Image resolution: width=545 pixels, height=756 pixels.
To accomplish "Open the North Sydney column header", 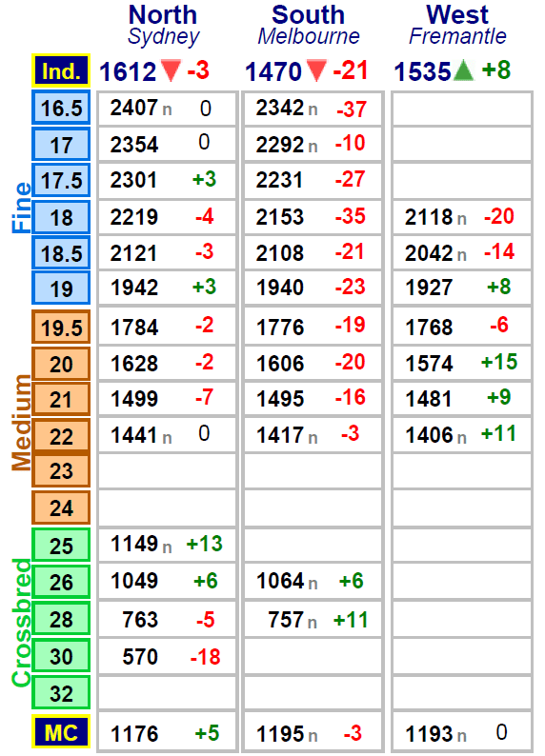I will tap(164, 25).
